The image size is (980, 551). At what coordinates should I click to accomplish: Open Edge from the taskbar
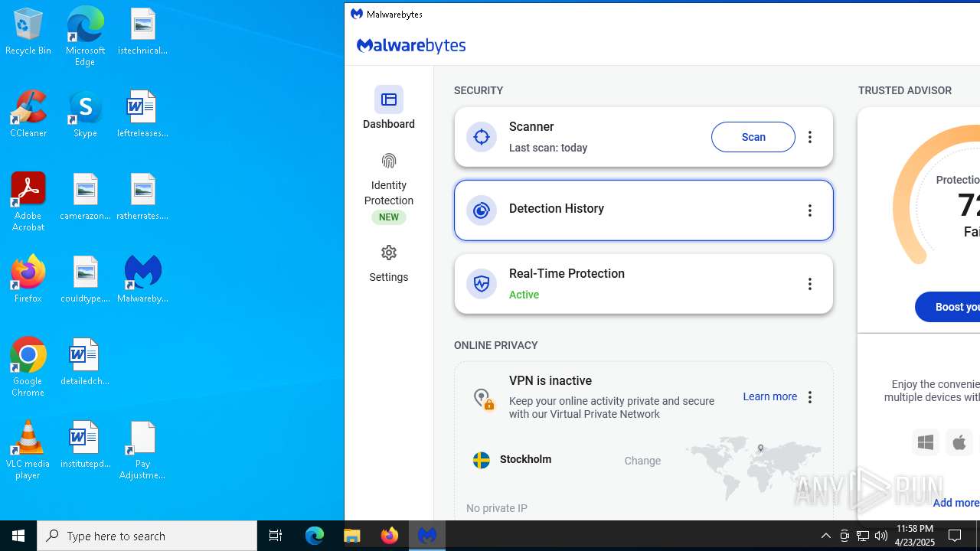[x=315, y=536]
